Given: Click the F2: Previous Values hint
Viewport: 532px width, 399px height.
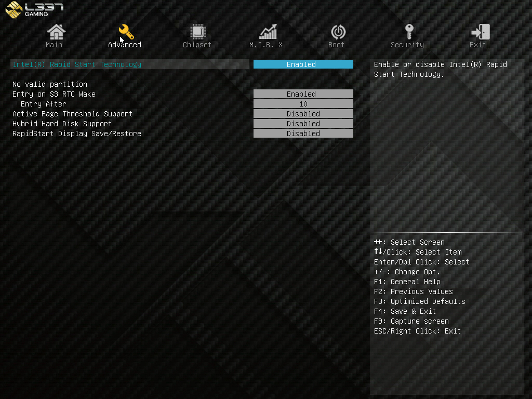Looking at the screenshot, I should 413,291.
